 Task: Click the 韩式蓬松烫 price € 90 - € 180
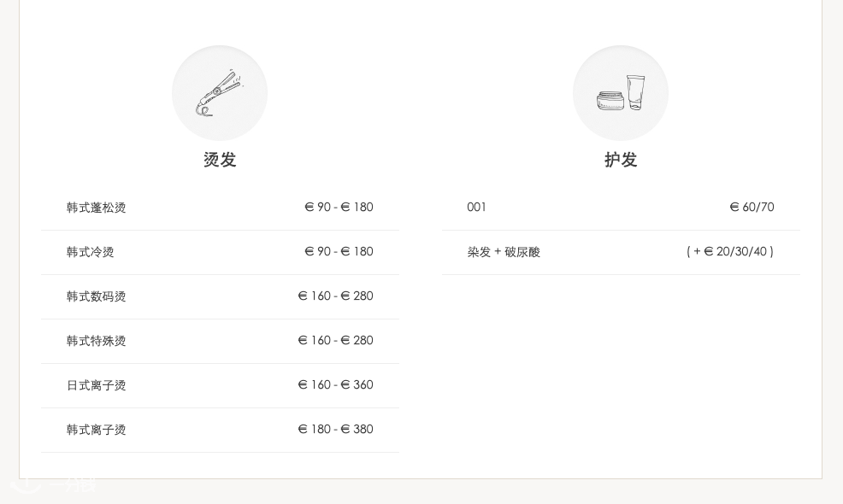tap(339, 207)
